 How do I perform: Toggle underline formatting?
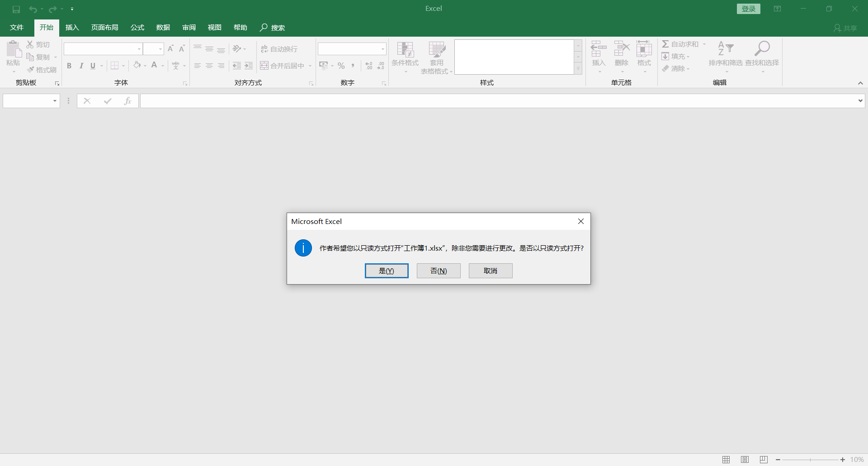point(92,66)
